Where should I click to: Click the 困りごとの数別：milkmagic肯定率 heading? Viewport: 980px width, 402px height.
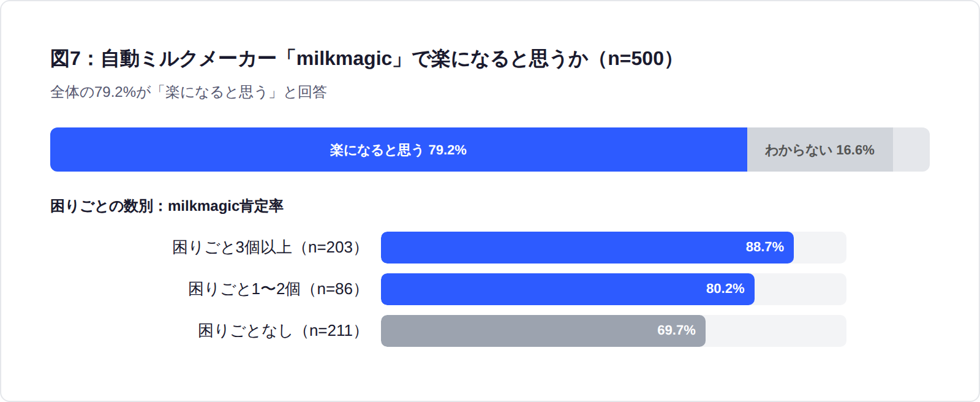coord(167,206)
